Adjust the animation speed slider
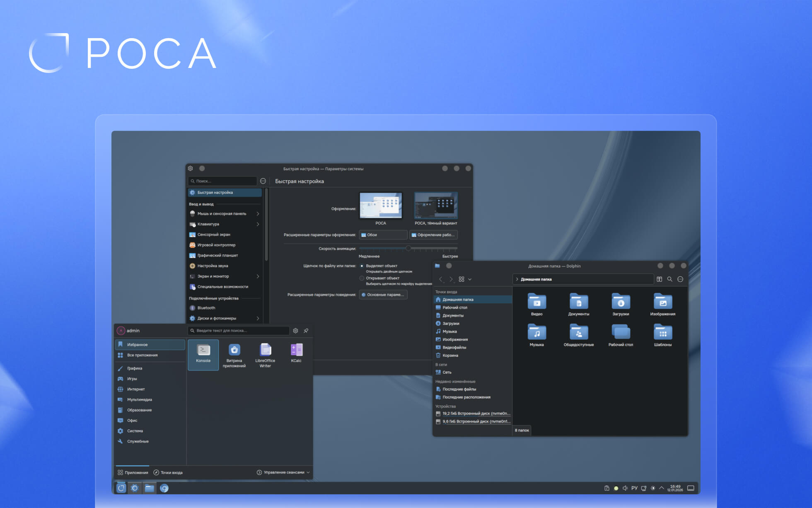 [x=408, y=248]
